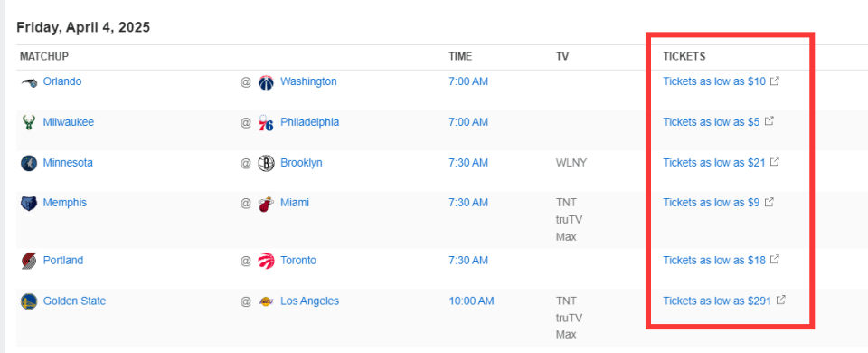Click the Memphis Grizzlies logo icon
This screenshot has height=353, width=868.
(29, 204)
